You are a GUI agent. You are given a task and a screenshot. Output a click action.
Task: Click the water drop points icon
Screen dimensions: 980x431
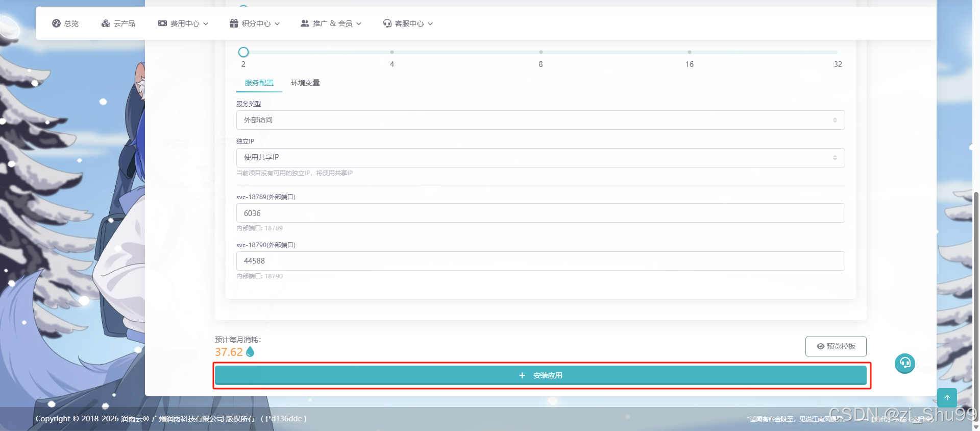[x=250, y=352]
